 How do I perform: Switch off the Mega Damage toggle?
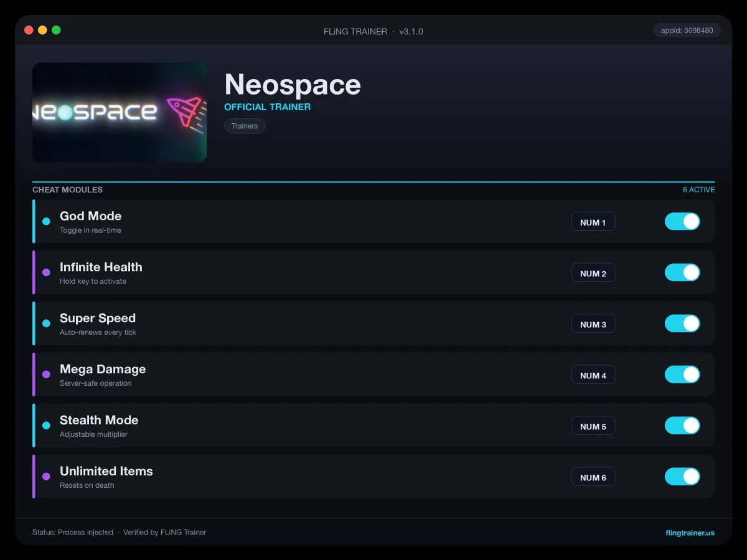pos(682,375)
